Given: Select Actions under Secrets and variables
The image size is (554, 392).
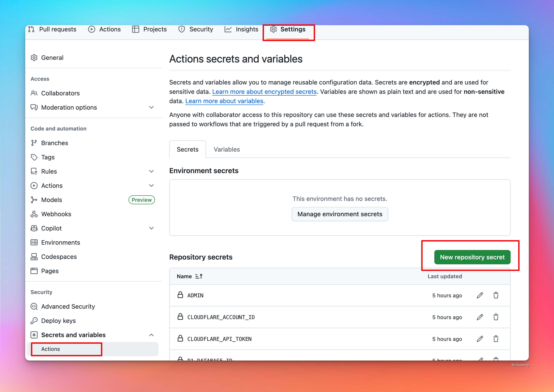Looking at the screenshot, I should (x=93, y=349).
